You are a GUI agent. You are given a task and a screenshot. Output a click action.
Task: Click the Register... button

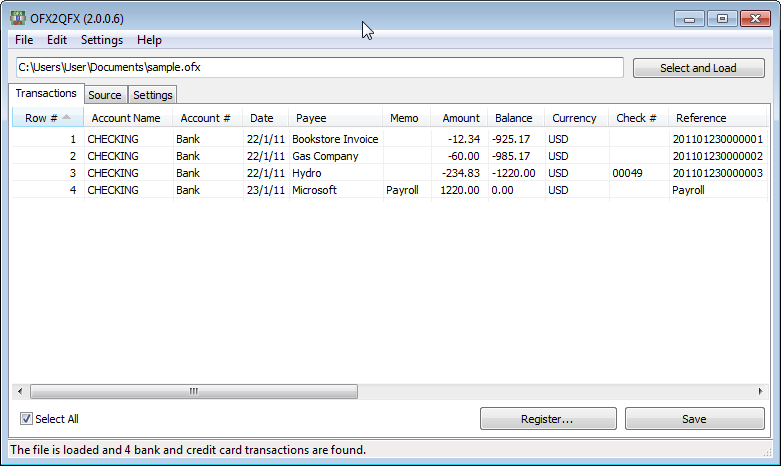[548, 419]
